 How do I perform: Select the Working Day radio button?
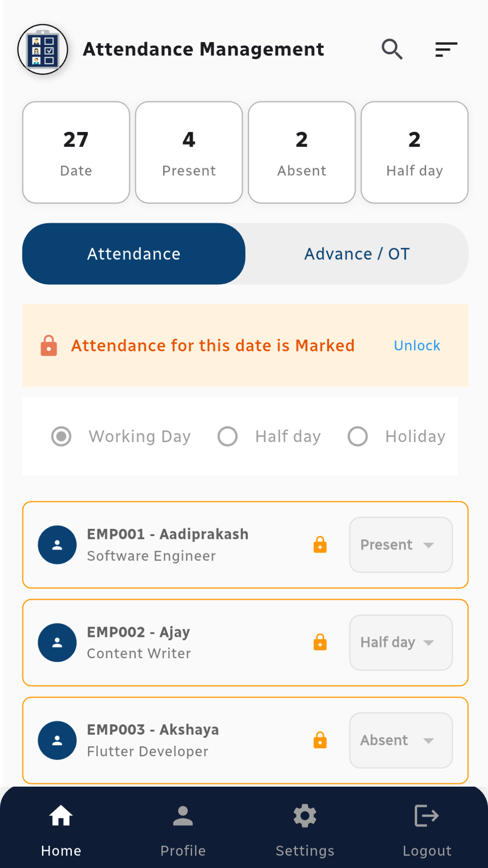[61, 436]
